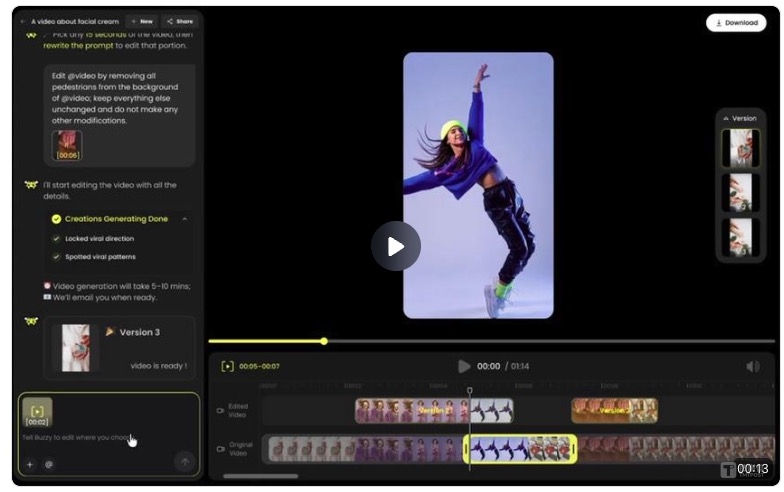Click the clip range icon beside 00:05-00:07
This screenshot has height=492, width=784.
pos(227,366)
